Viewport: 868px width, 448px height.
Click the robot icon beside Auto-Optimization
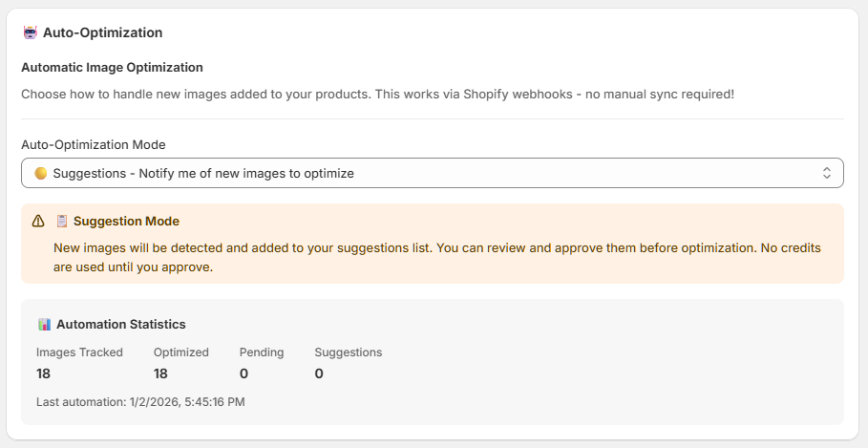tap(30, 32)
